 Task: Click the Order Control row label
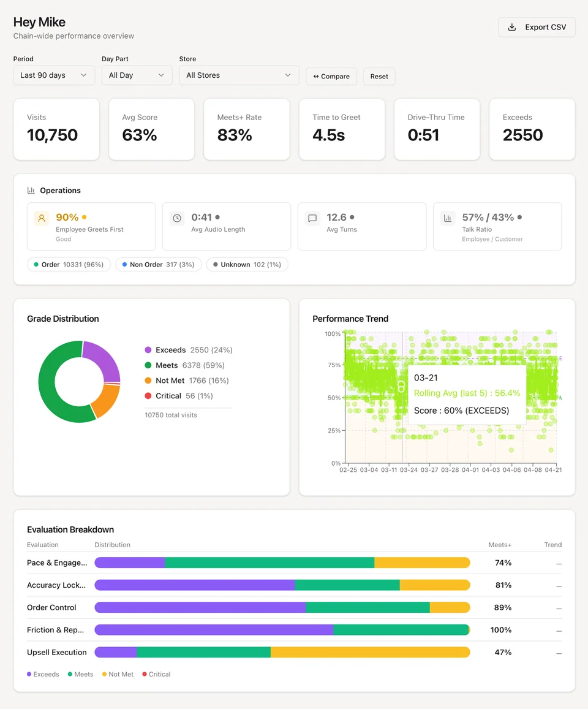[51, 607]
